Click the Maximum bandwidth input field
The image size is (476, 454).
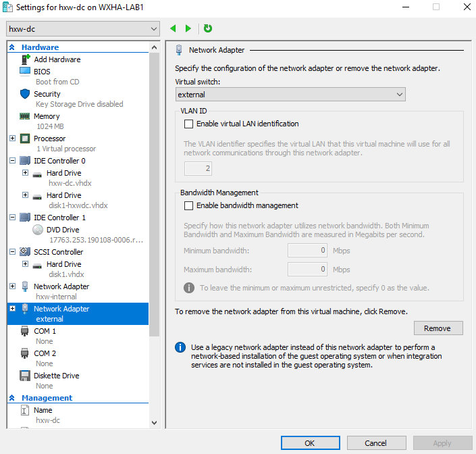click(x=307, y=270)
